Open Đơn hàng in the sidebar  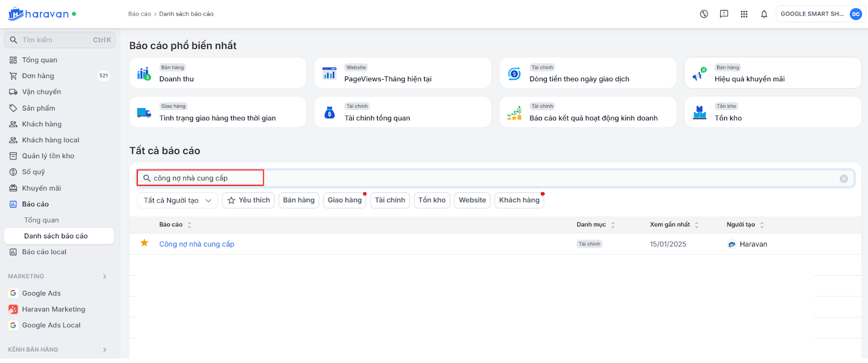(38, 76)
